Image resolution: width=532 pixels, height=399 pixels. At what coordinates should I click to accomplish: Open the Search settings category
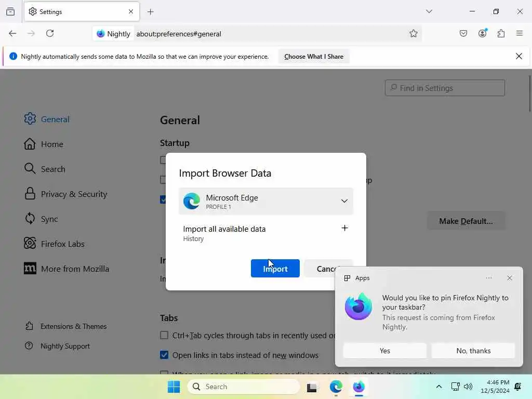click(x=45, y=169)
